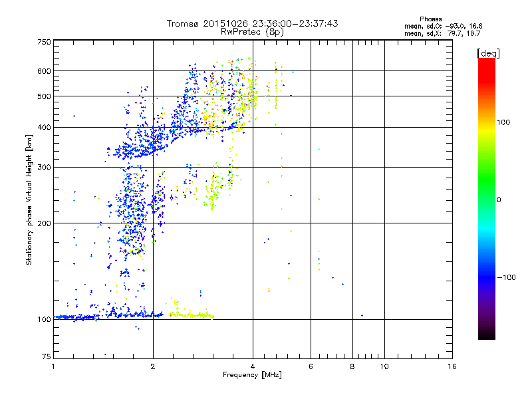Click the y-axis tick label '75'
The height and width of the screenshot is (399, 532).
[47, 356]
